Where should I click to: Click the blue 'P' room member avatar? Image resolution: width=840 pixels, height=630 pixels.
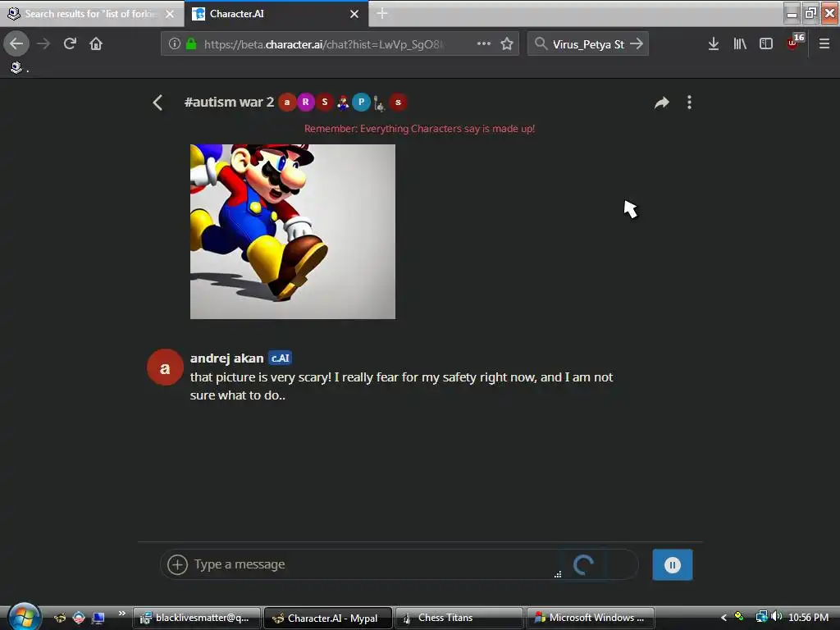[x=361, y=103]
